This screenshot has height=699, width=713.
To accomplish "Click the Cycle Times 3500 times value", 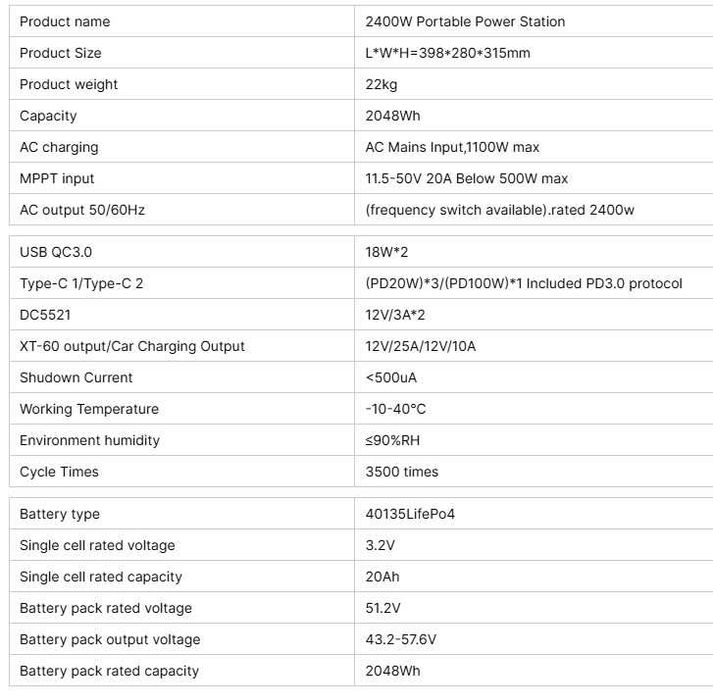I will [x=402, y=472].
